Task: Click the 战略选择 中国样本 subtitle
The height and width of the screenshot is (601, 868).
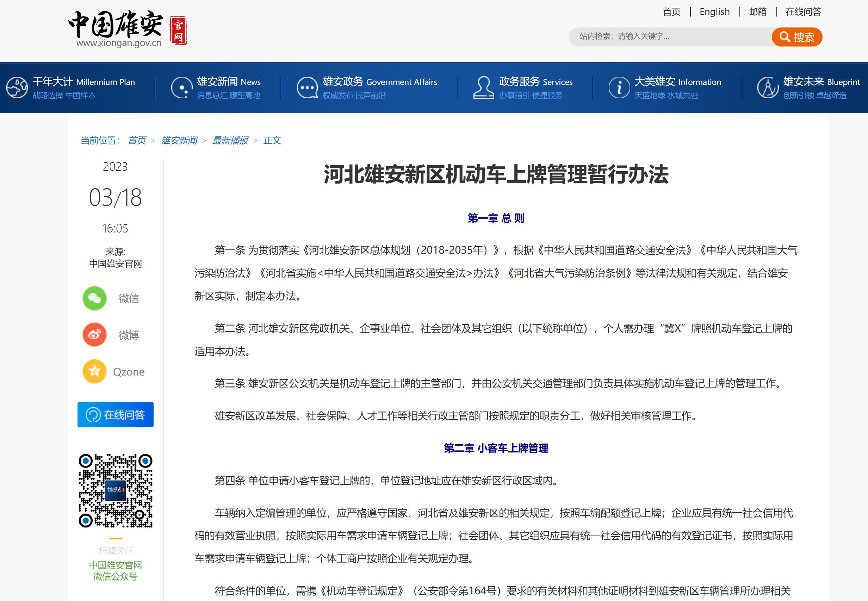Action: (64, 95)
